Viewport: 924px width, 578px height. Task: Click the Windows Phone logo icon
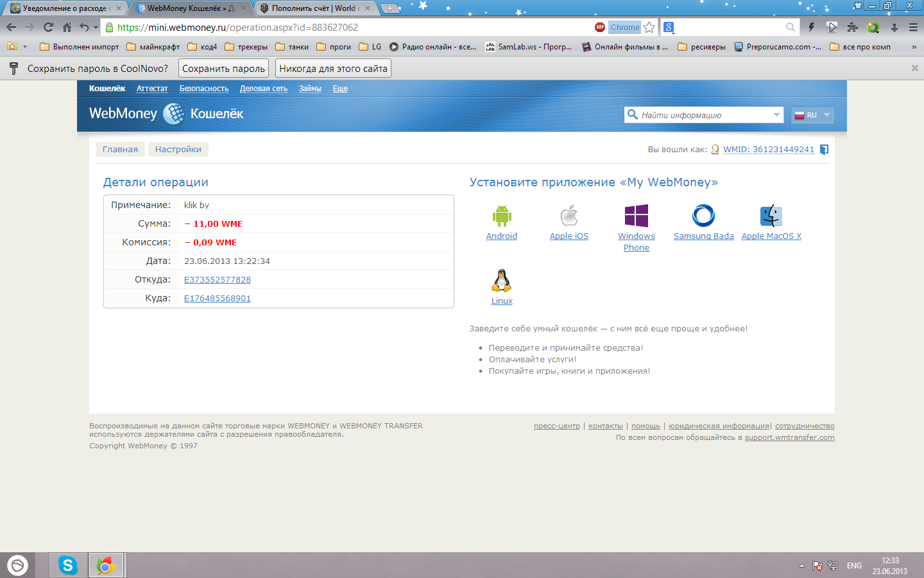637,216
